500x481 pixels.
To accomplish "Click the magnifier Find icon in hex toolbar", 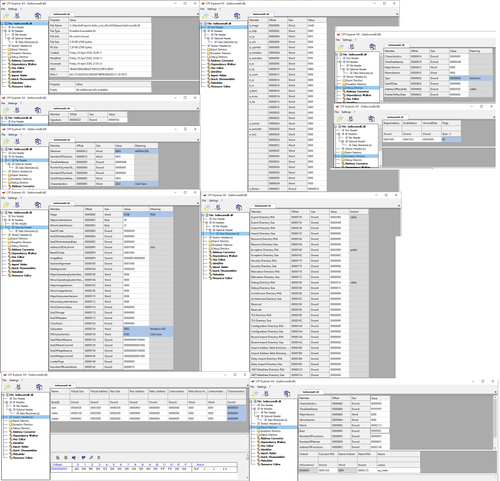I will (x=91, y=457).
